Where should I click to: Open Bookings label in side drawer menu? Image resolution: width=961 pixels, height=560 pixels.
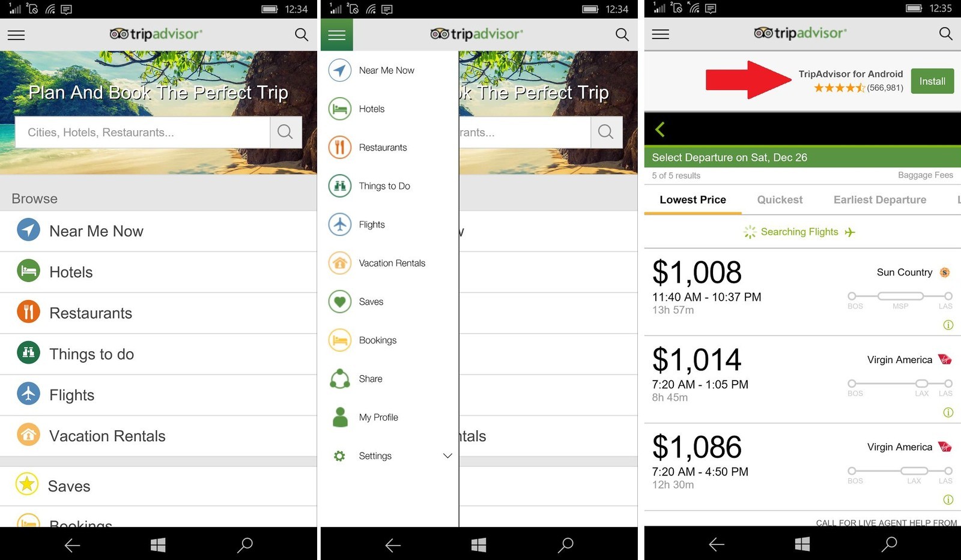(x=378, y=340)
